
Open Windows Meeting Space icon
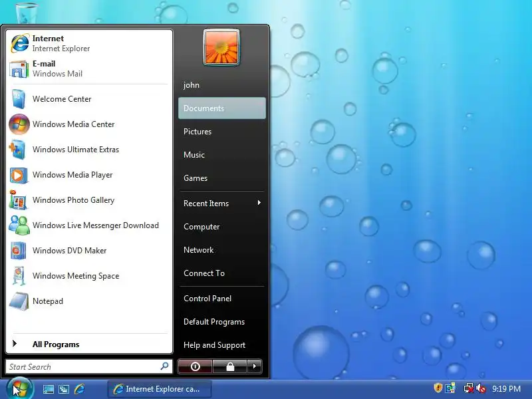coord(19,276)
